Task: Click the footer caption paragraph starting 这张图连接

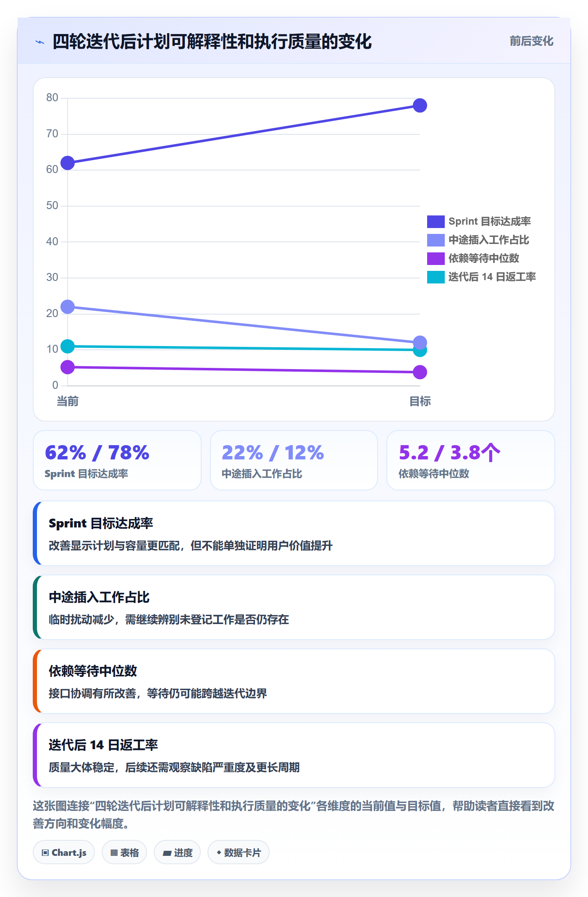Action: (x=294, y=815)
